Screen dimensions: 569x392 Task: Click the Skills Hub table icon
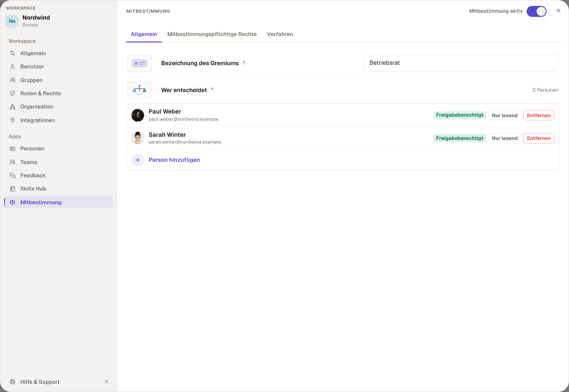(x=13, y=189)
